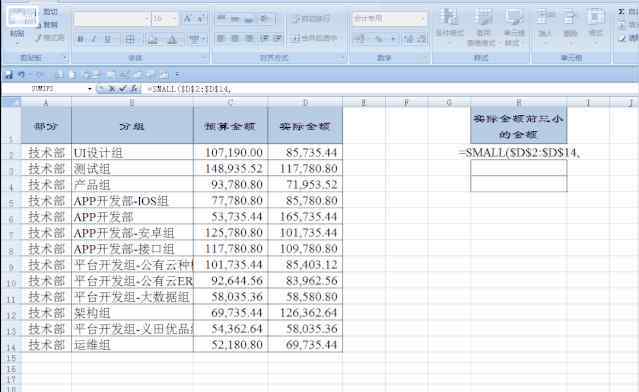Select the row 14 header
Screen dimensions: 639x392
[11, 345]
